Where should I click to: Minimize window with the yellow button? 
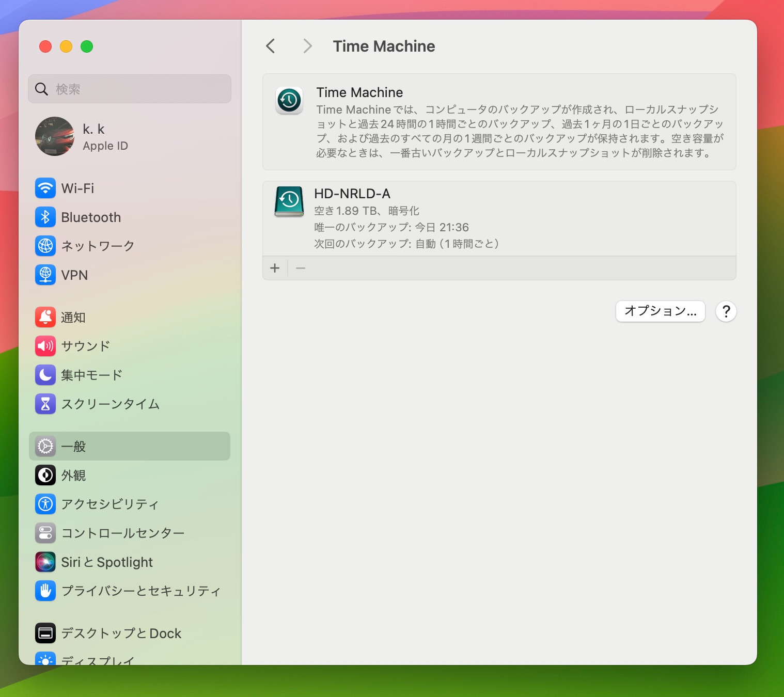[66, 46]
